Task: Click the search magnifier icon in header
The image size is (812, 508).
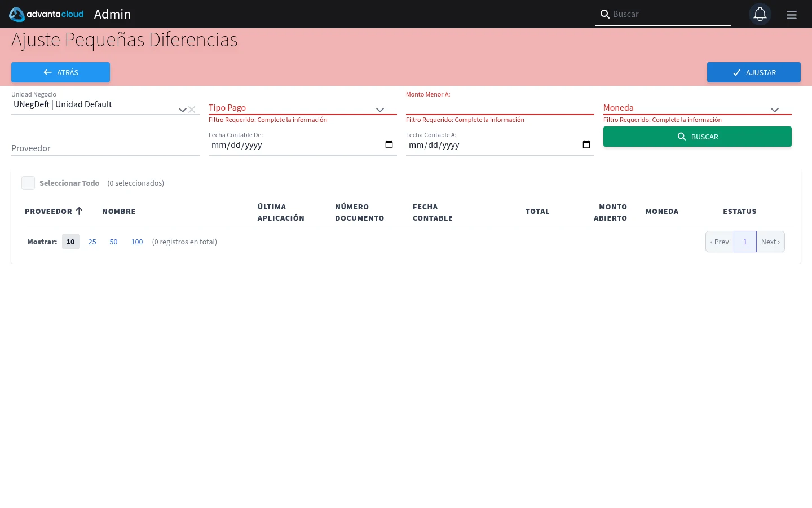Action: pos(604,14)
